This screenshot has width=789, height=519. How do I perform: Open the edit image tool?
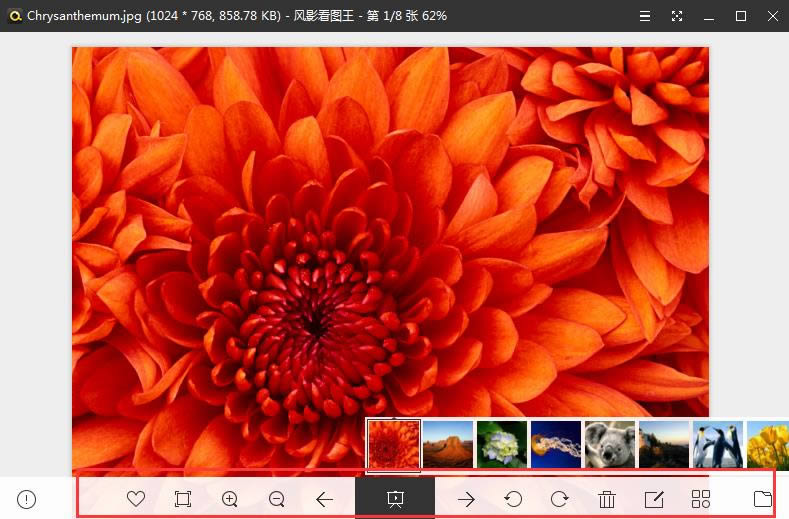click(x=654, y=499)
